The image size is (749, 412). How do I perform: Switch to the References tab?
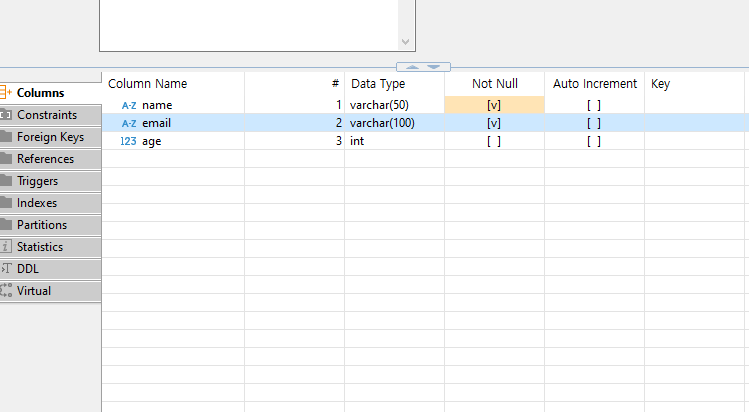(x=50, y=159)
